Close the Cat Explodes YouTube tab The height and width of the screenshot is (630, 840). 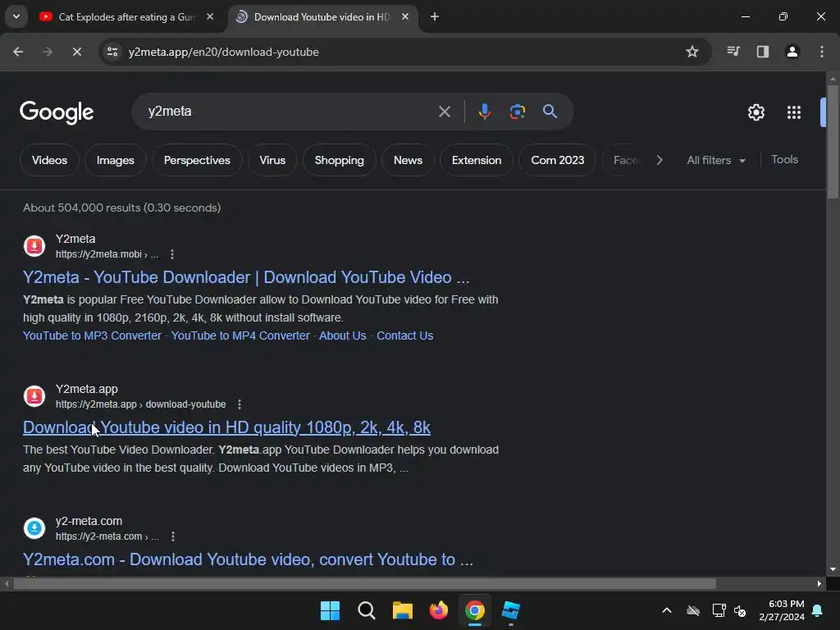coord(210,16)
